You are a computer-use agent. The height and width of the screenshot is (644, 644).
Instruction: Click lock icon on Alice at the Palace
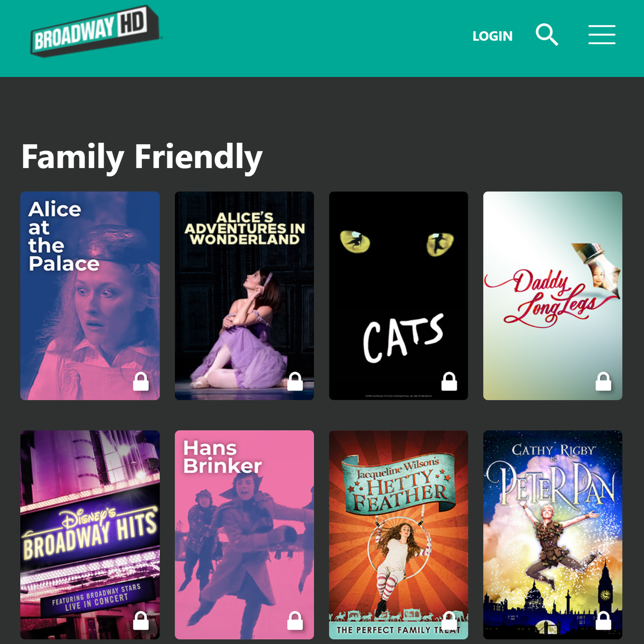(x=141, y=382)
